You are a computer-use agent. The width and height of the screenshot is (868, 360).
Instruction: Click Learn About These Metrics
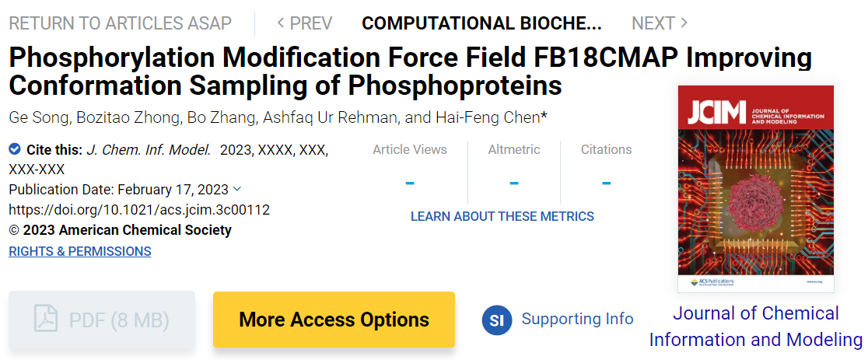click(x=502, y=216)
